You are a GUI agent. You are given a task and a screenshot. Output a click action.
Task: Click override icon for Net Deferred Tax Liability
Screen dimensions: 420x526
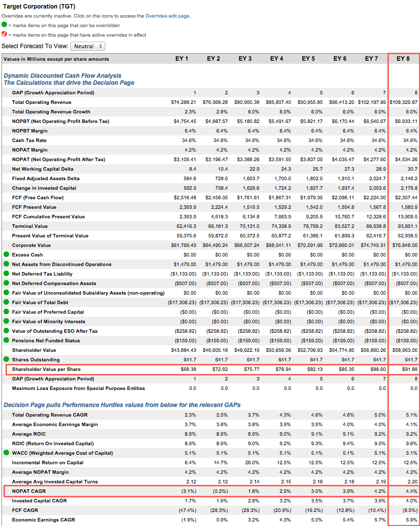(7, 274)
